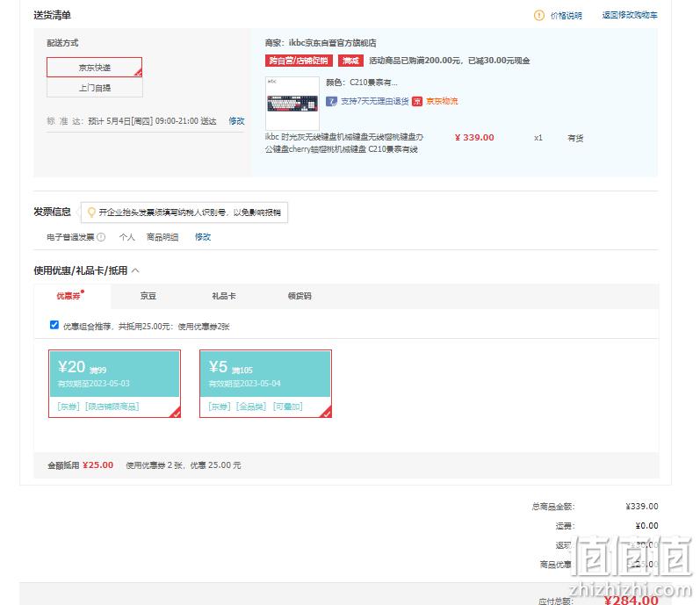Click 修改 next to delivery time
This screenshot has height=605, width=700.
click(x=236, y=121)
